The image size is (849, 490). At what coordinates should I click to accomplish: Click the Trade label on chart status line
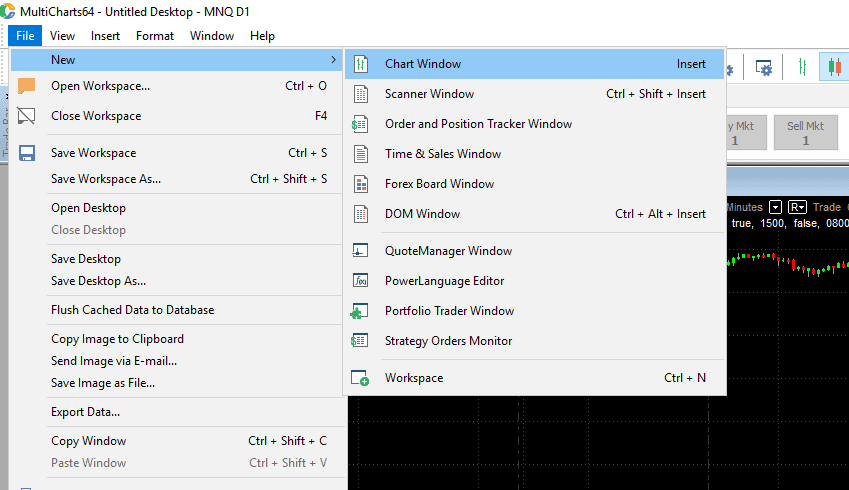tap(827, 207)
